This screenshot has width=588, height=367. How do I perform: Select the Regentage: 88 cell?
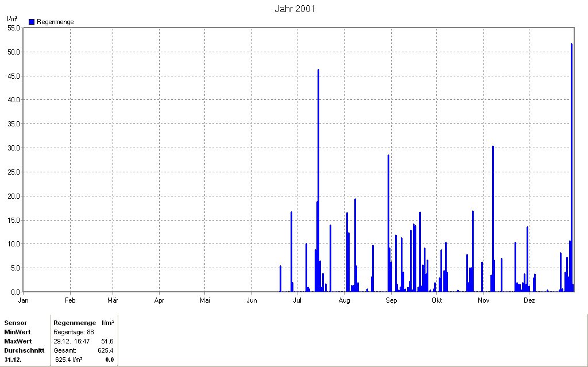[x=74, y=332]
